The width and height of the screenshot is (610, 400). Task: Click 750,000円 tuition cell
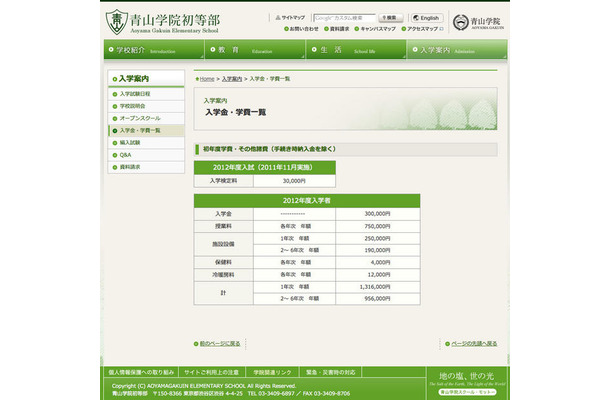pos(377,226)
